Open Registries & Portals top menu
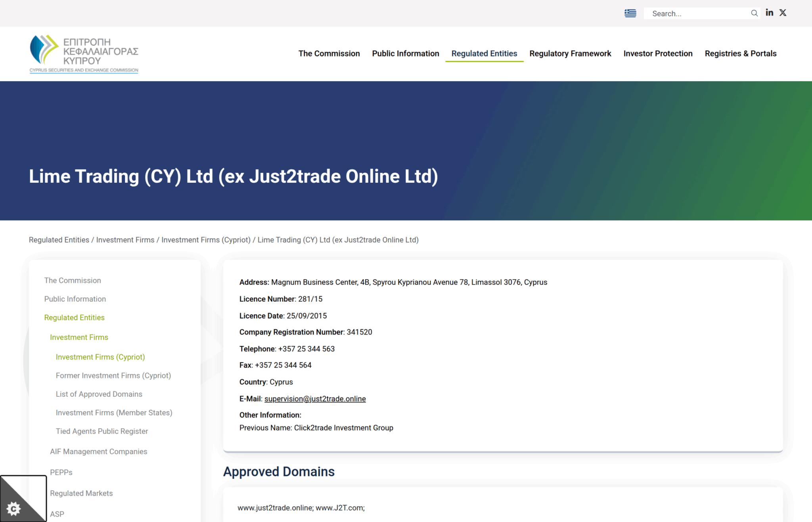This screenshot has width=812, height=522. click(x=740, y=54)
